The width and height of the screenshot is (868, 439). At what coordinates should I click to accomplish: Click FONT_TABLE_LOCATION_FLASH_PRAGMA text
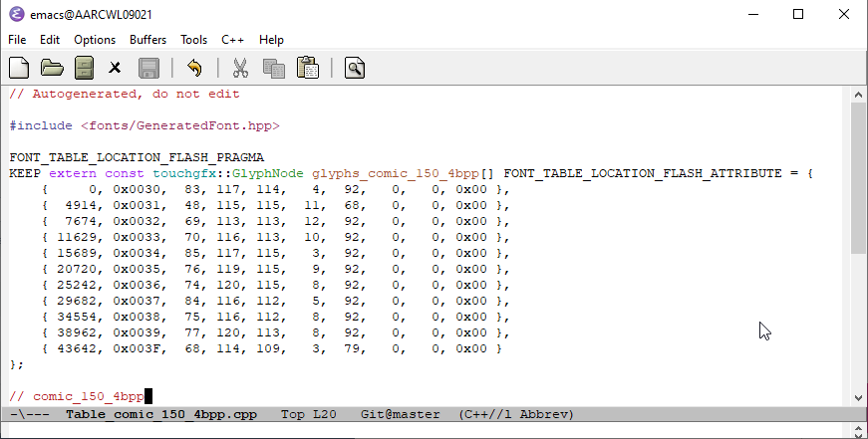point(137,157)
